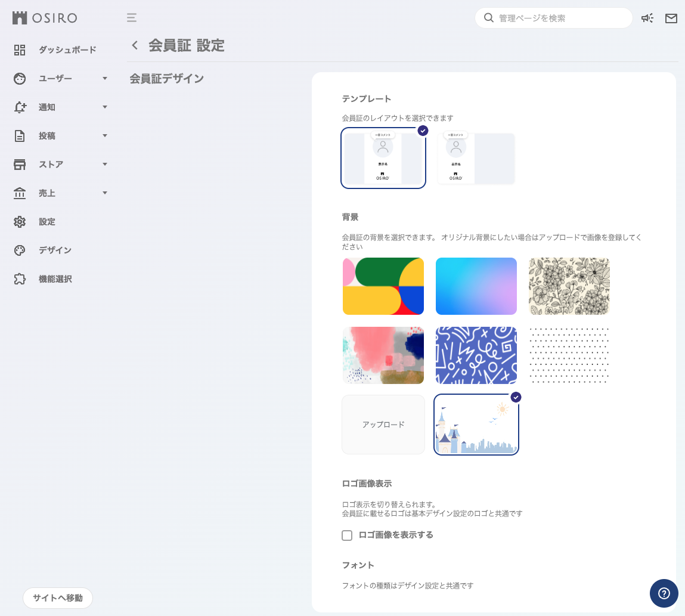Click the サイトへ移動 button
The image size is (685, 616).
pos(58,598)
